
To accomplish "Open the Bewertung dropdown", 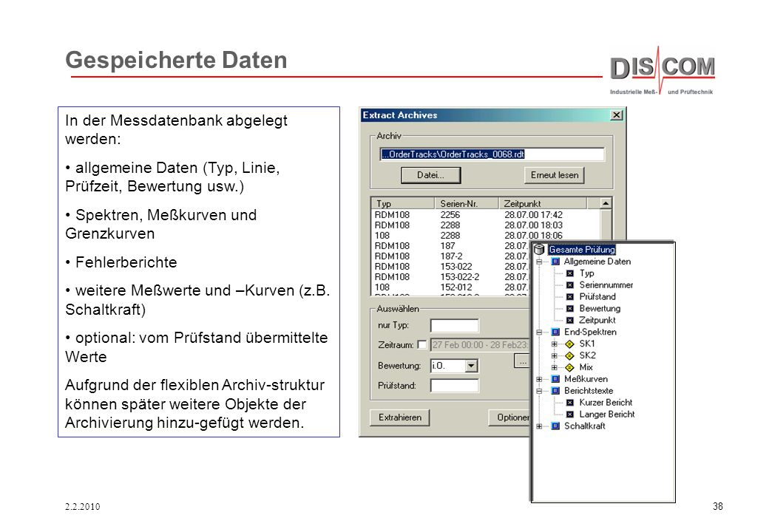I will point(471,366).
